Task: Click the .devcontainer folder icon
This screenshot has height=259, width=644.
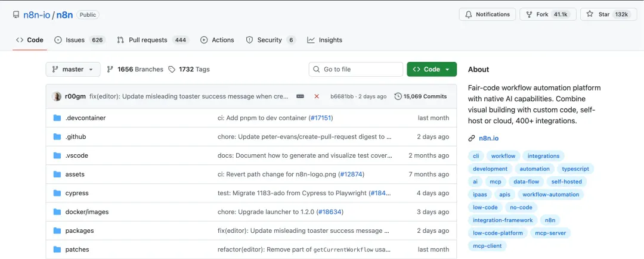Action: point(57,118)
